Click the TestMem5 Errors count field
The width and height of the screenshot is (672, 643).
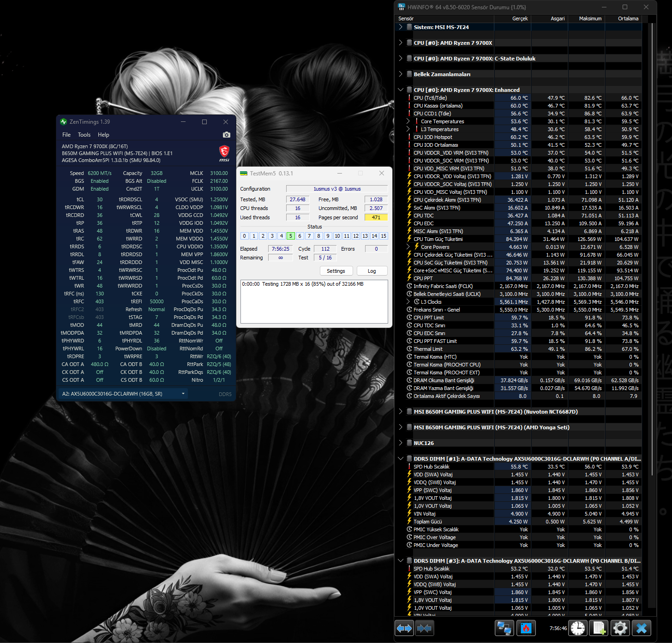(x=376, y=249)
